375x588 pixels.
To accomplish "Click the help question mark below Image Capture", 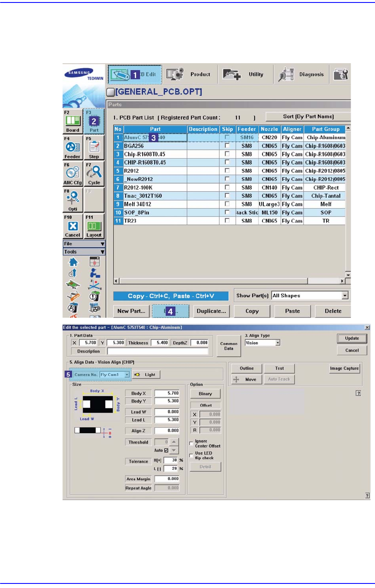I will pos(358,393).
